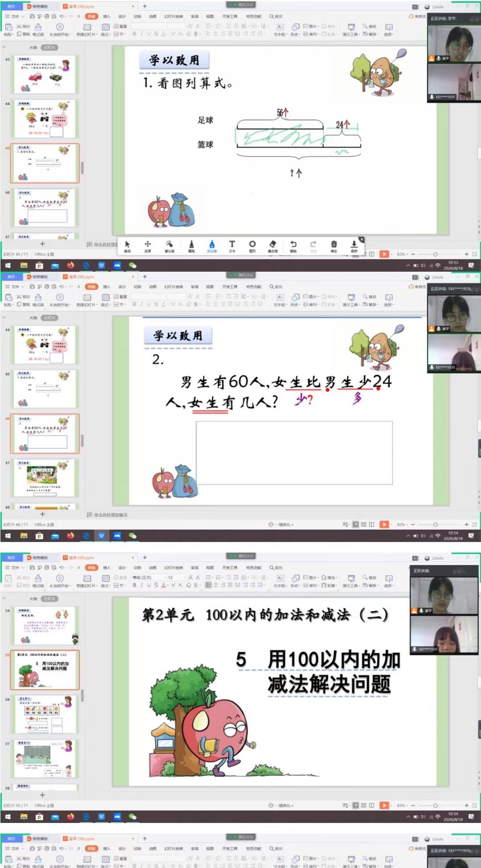The height and width of the screenshot is (868, 481).
Task: Pick the 文本 text annotation tool
Action: coord(232,245)
